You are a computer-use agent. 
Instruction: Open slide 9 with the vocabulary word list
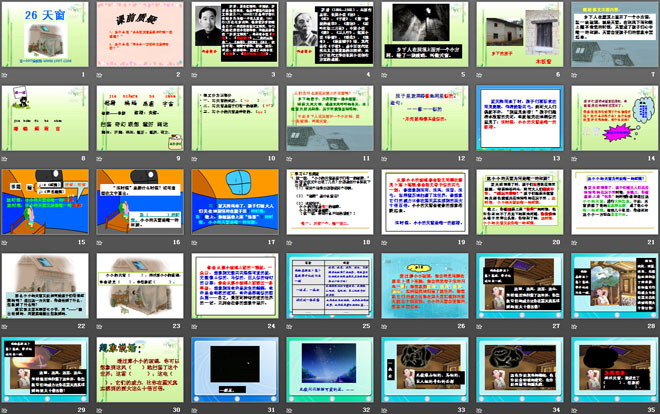click(x=141, y=119)
